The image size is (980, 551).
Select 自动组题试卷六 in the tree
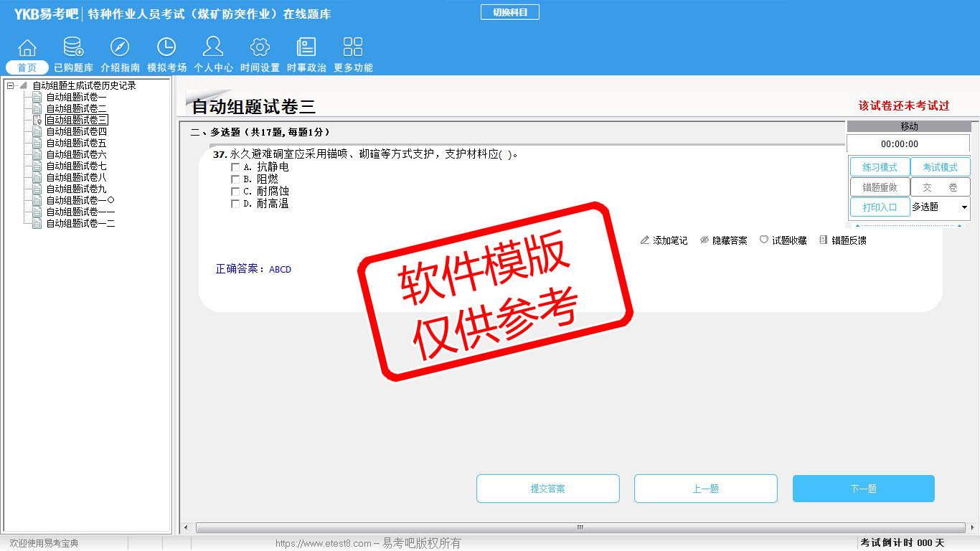76,154
